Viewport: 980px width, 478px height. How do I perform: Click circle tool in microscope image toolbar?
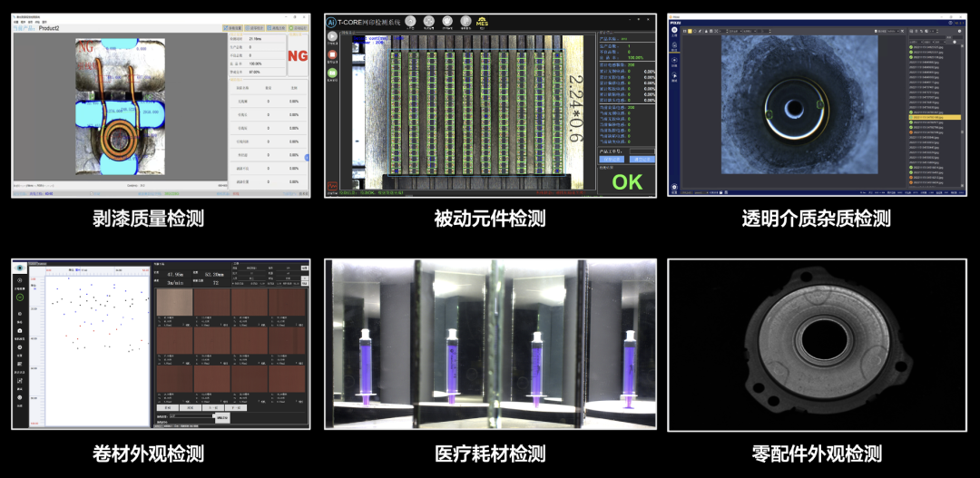tap(695, 31)
